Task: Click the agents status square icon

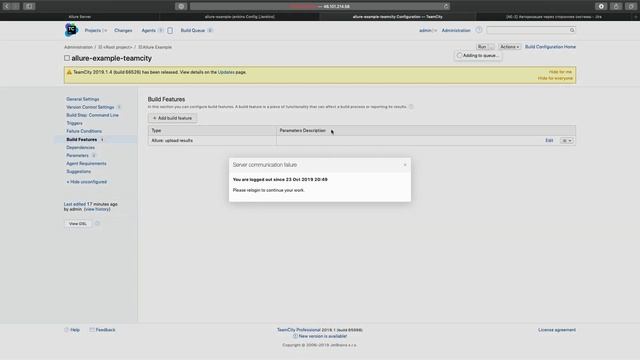Action: coord(170,31)
